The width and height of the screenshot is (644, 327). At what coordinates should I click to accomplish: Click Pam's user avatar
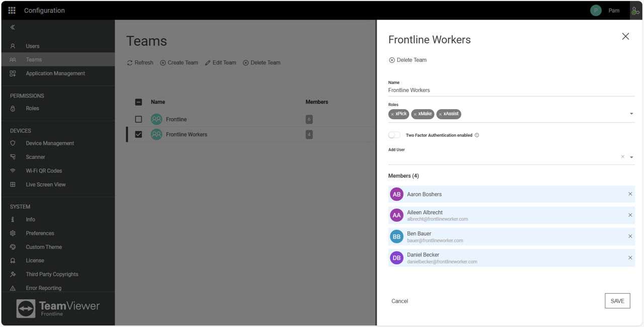pos(596,11)
